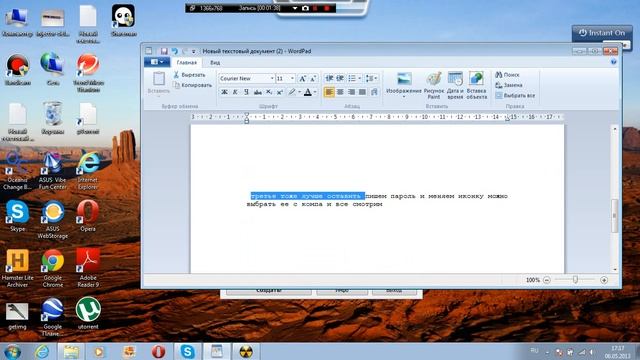The width and height of the screenshot is (640, 360).
Task: Click the Instant On button
Action: pos(602,33)
